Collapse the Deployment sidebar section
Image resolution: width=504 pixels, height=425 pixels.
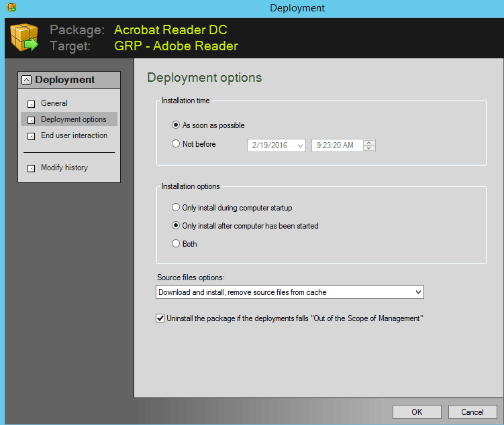click(x=26, y=80)
